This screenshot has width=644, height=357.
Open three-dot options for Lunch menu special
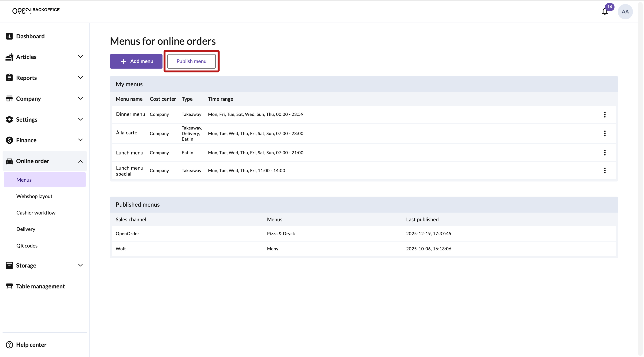[x=605, y=170]
